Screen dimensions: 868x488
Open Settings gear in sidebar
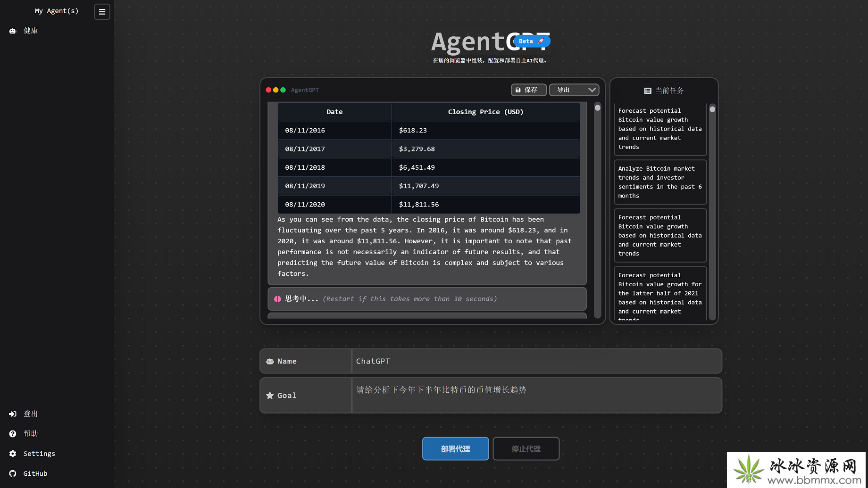coord(13,454)
